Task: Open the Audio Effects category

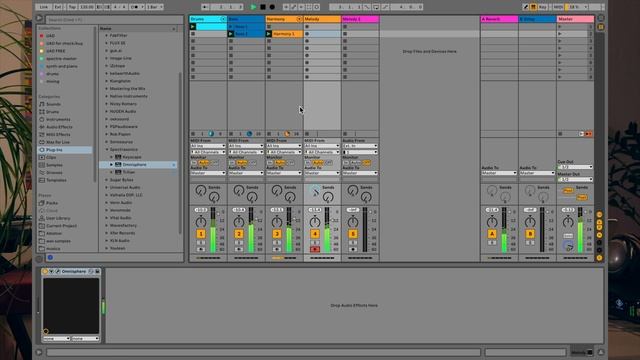Action: tap(59, 127)
